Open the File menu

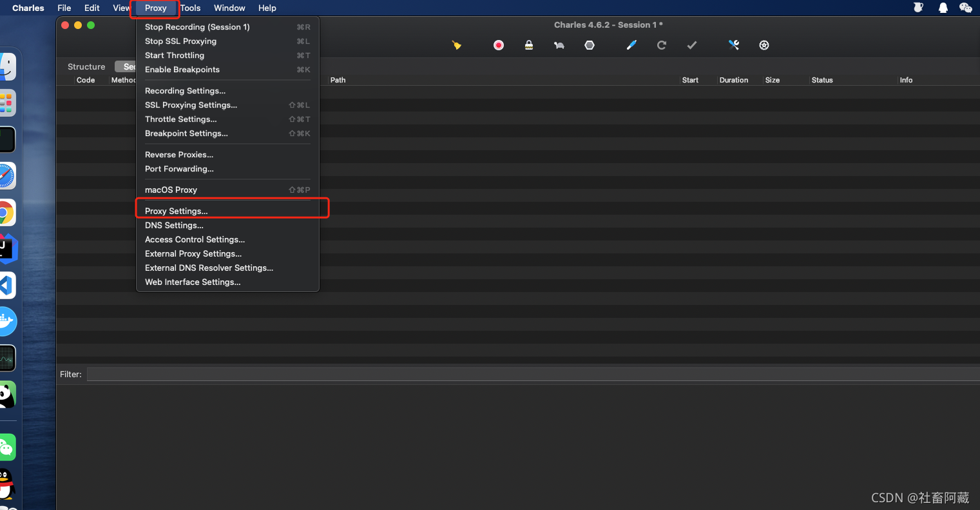click(x=64, y=8)
